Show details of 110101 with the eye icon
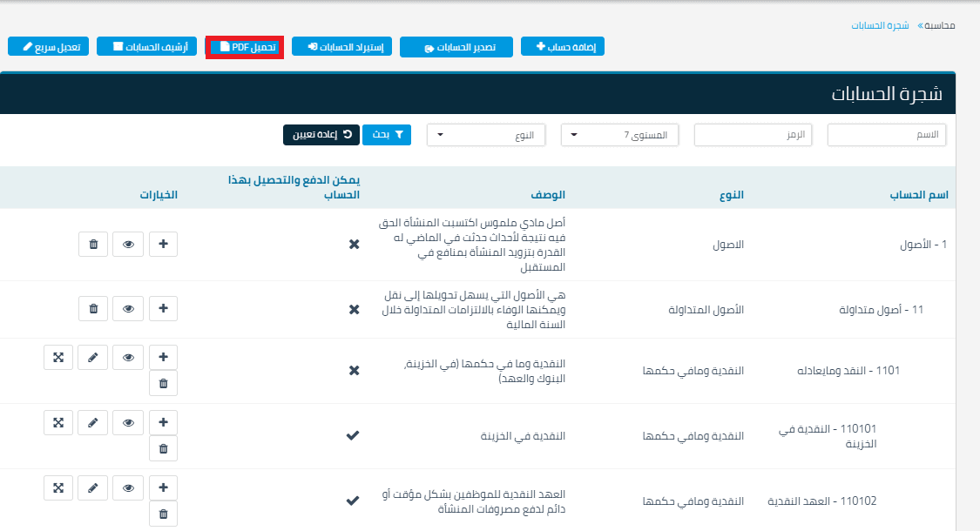The image size is (980, 531). 128,422
